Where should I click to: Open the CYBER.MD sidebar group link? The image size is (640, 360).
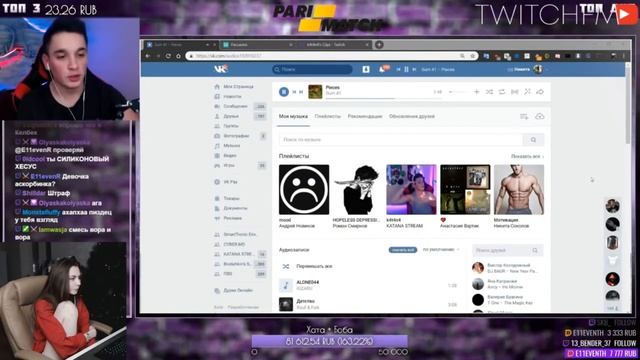(x=234, y=244)
